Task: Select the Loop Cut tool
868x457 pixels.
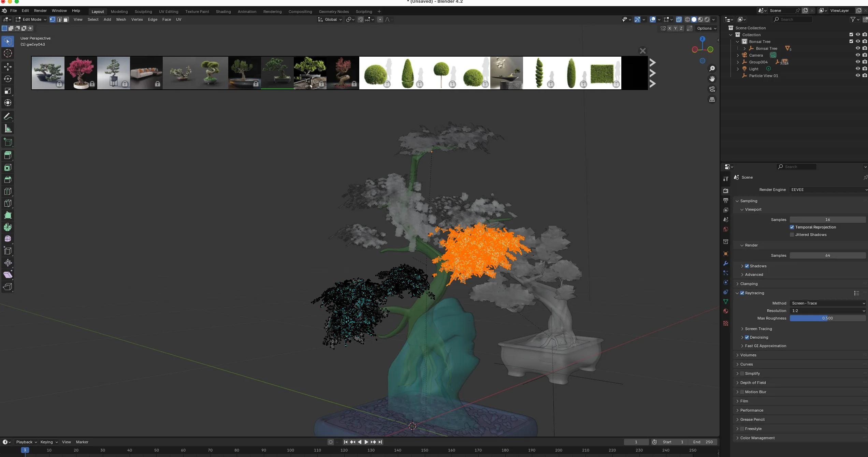Action: (x=8, y=191)
